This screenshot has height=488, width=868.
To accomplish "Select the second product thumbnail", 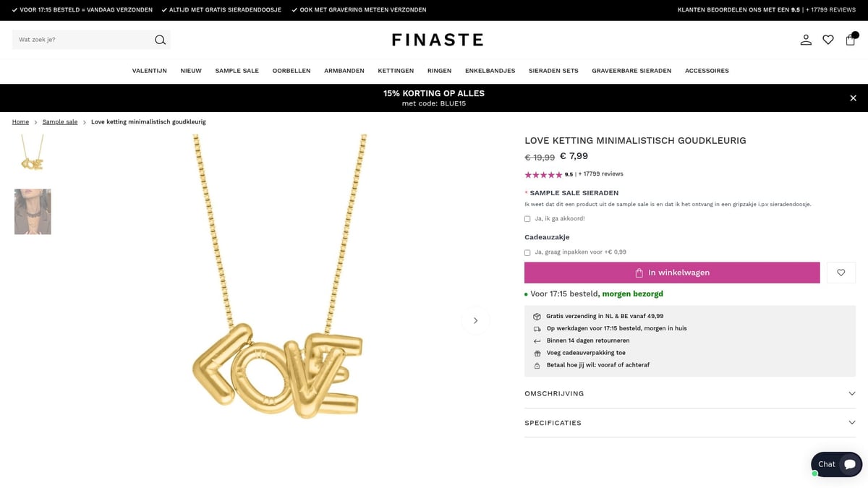I will (33, 211).
